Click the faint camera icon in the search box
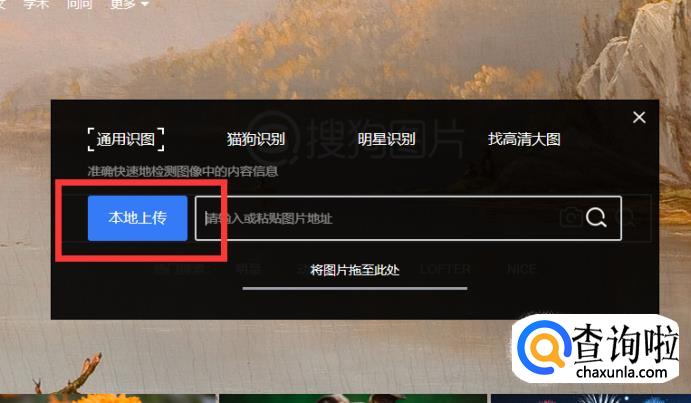 click(571, 217)
